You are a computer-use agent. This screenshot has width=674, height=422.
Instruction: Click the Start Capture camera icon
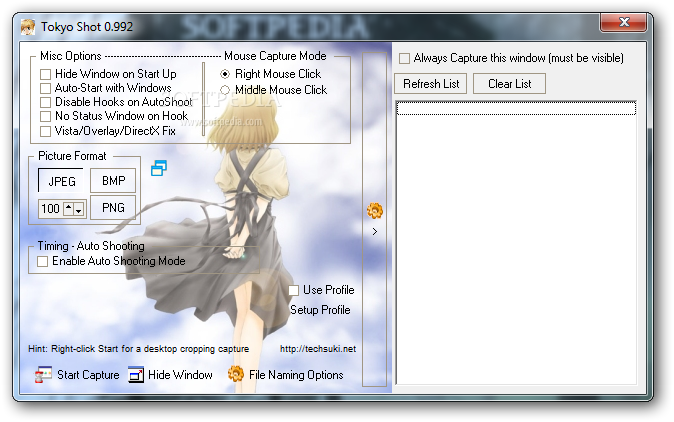[43, 374]
